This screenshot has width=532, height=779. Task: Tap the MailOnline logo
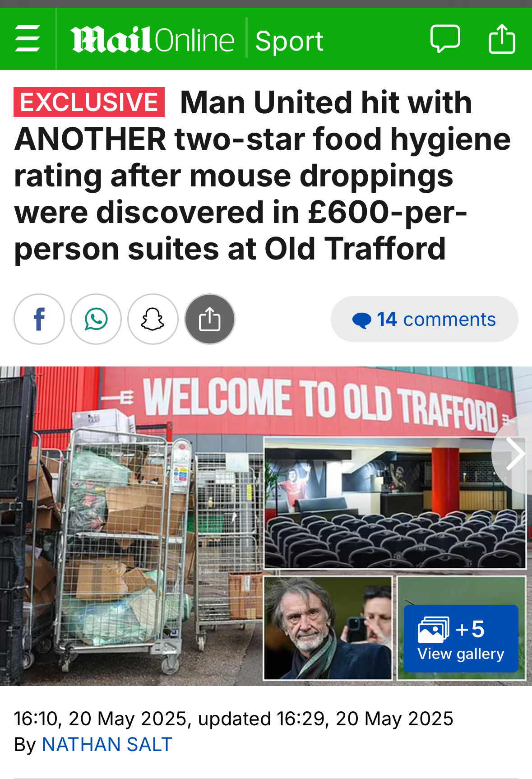coord(153,40)
